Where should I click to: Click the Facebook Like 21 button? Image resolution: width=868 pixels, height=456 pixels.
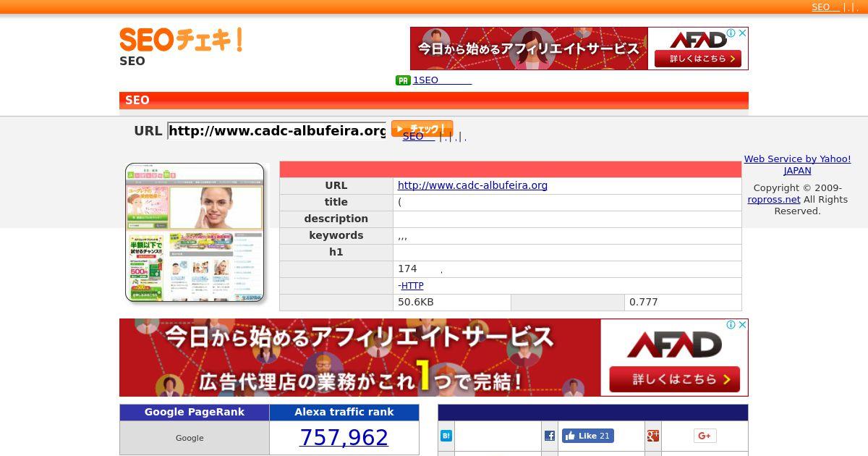pyautogui.click(x=588, y=436)
